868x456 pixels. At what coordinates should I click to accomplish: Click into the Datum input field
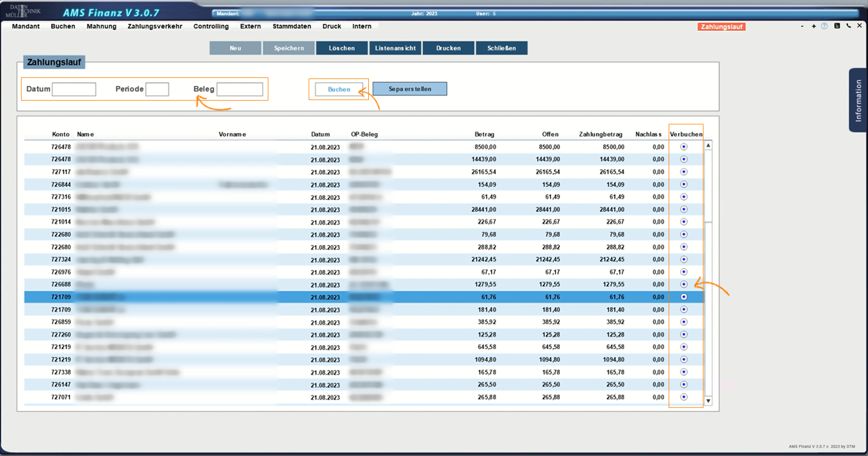pos(74,89)
